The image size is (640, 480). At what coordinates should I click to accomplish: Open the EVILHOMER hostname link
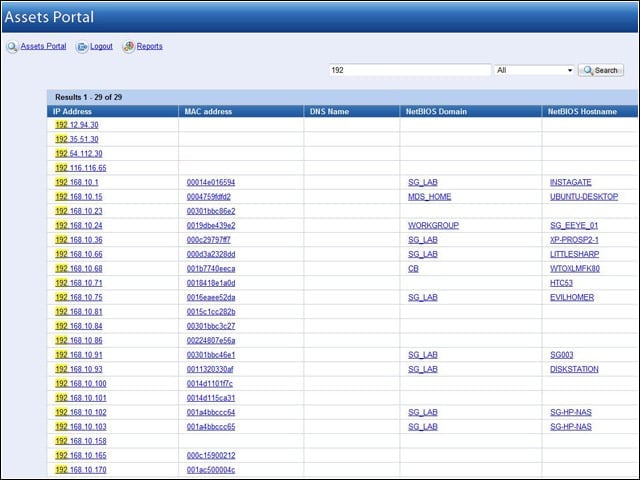(572, 297)
